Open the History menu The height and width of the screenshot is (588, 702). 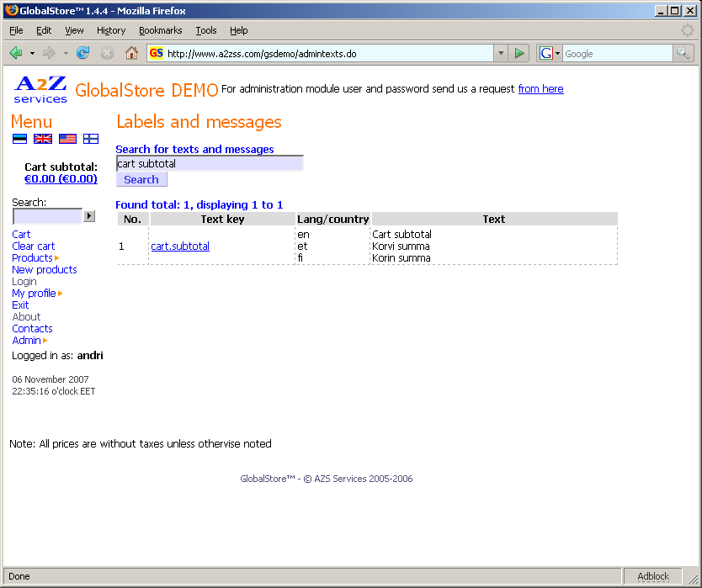[x=111, y=30]
